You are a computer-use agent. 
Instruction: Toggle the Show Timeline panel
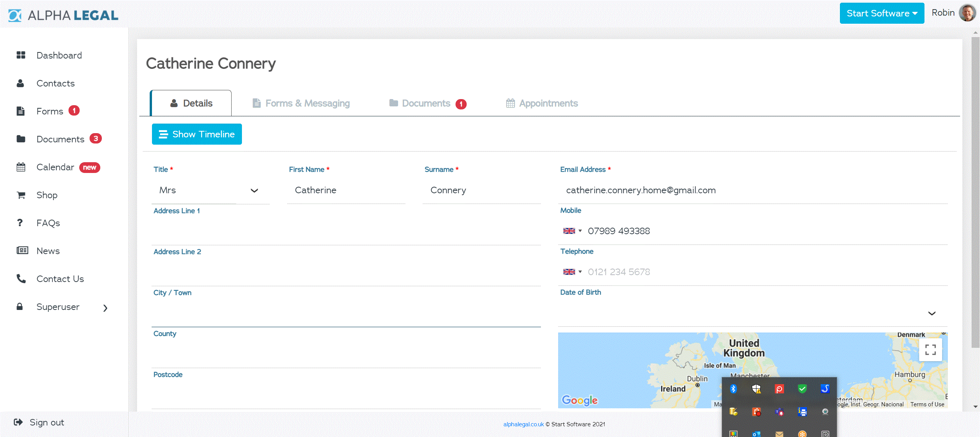pyautogui.click(x=196, y=134)
